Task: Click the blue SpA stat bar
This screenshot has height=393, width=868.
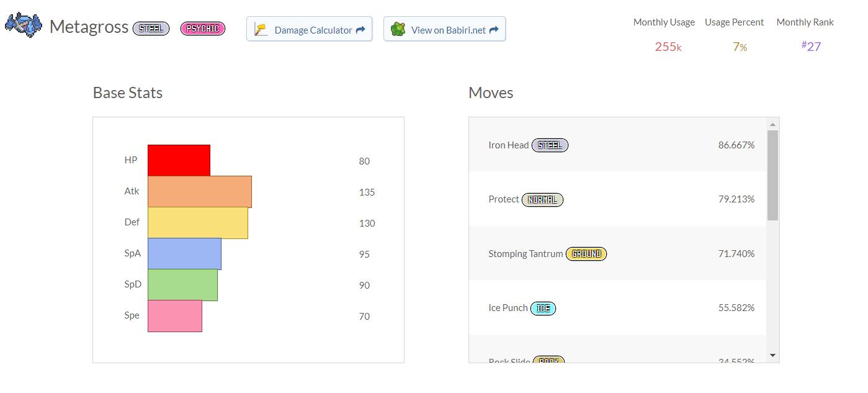Action: click(184, 253)
